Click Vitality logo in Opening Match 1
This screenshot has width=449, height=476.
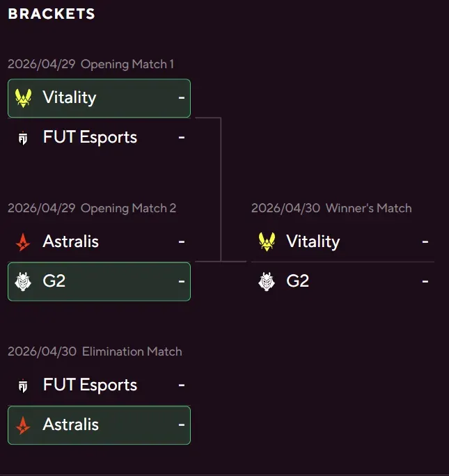24,98
